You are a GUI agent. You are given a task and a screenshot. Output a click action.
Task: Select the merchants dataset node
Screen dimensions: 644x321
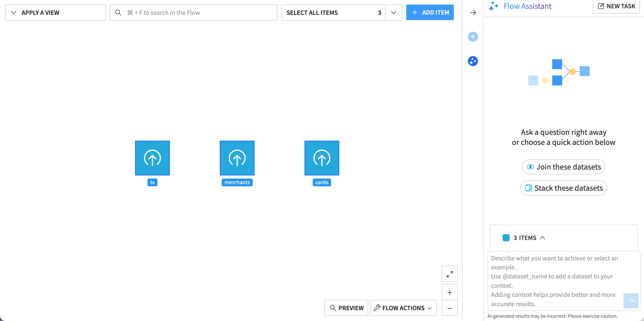(237, 158)
